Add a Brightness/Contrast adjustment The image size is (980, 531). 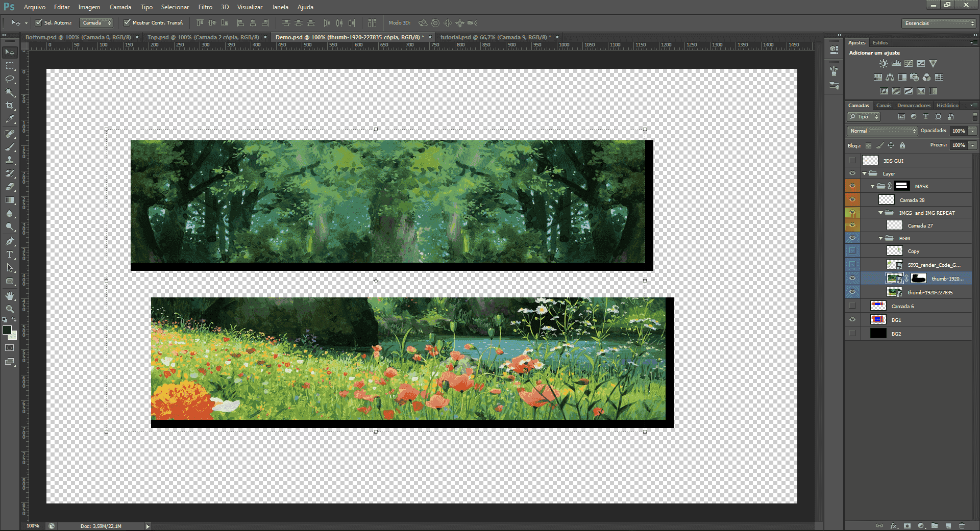pyautogui.click(x=884, y=64)
